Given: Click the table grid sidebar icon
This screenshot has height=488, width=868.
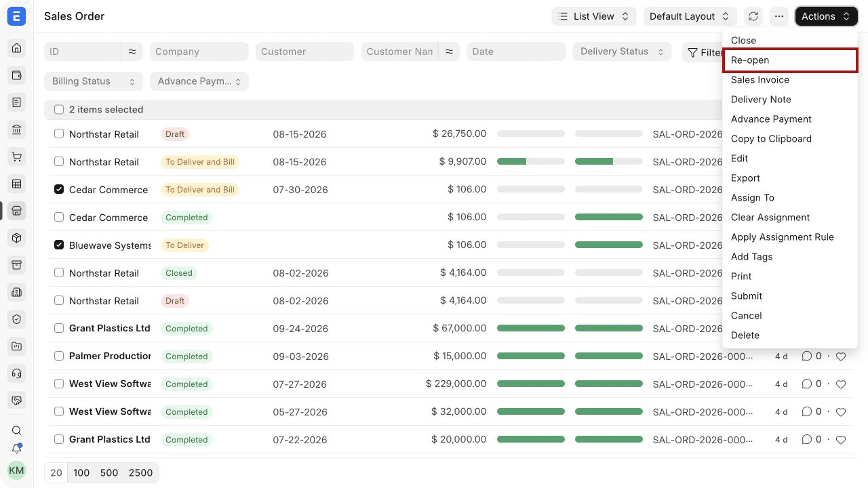Looking at the screenshot, I should pyautogui.click(x=17, y=184).
